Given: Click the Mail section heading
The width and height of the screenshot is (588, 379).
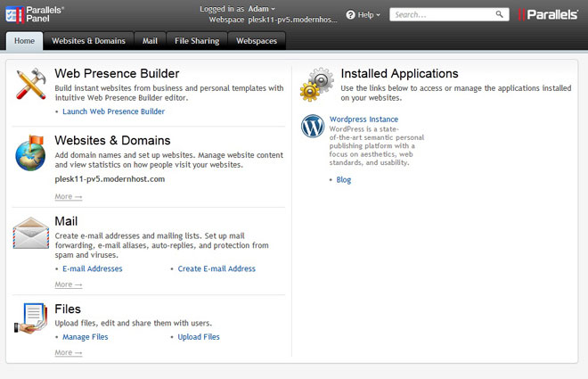Looking at the screenshot, I should [66, 221].
